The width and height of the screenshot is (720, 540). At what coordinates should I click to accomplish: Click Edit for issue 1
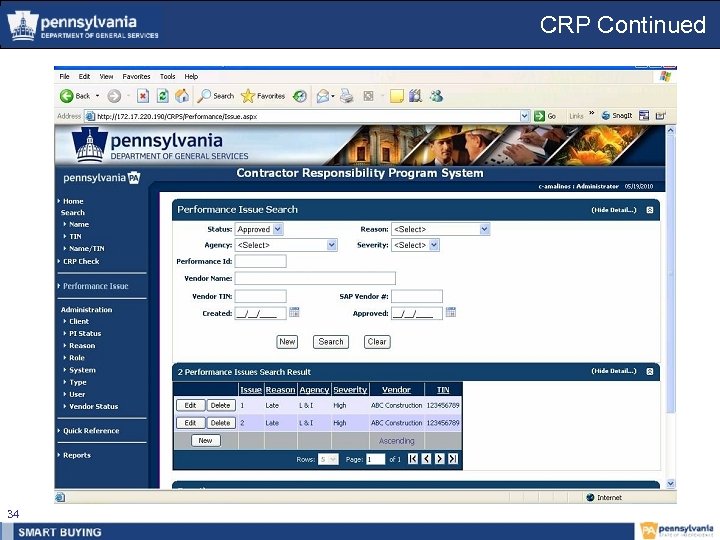click(190, 405)
